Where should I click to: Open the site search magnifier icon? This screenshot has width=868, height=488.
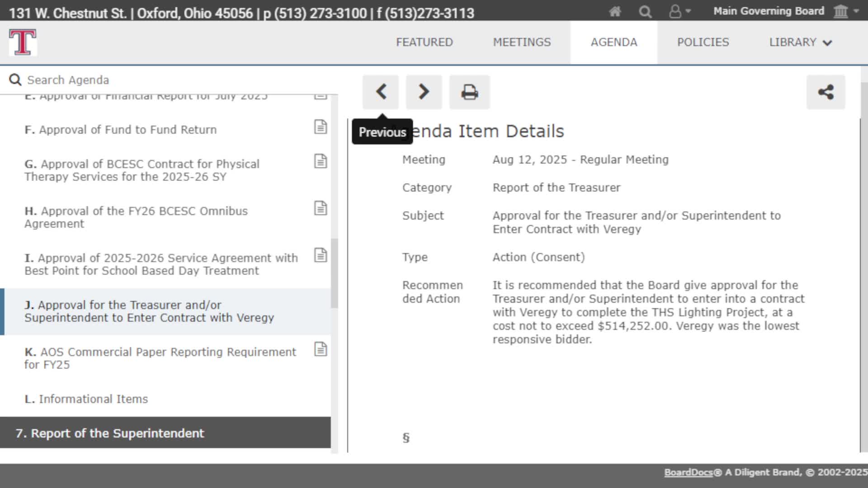(645, 11)
